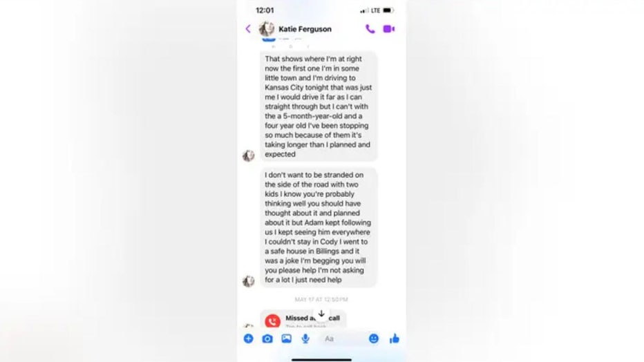
Task: Open Katie Ferguson's profile picture in header
Action: pyautogui.click(x=267, y=29)
